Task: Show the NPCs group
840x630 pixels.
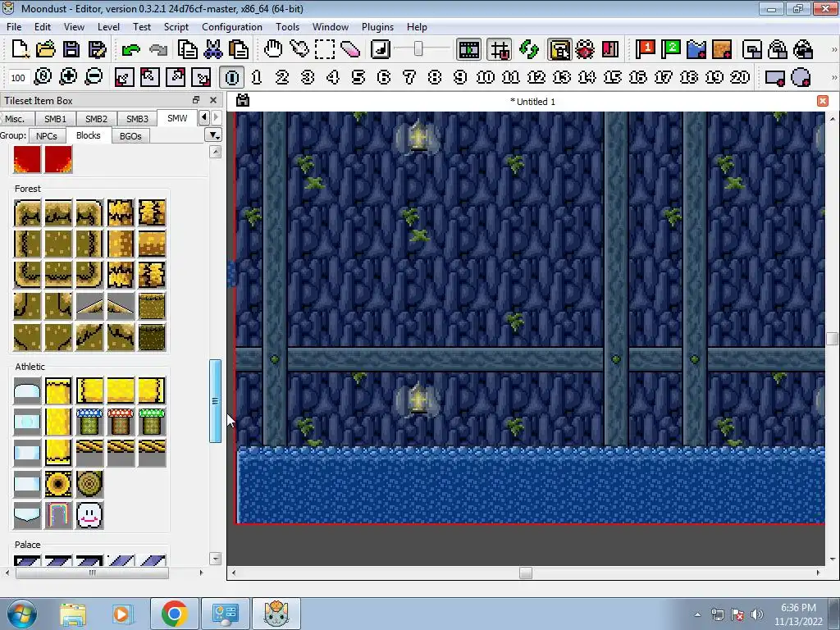Action: (x=47, y=136)
